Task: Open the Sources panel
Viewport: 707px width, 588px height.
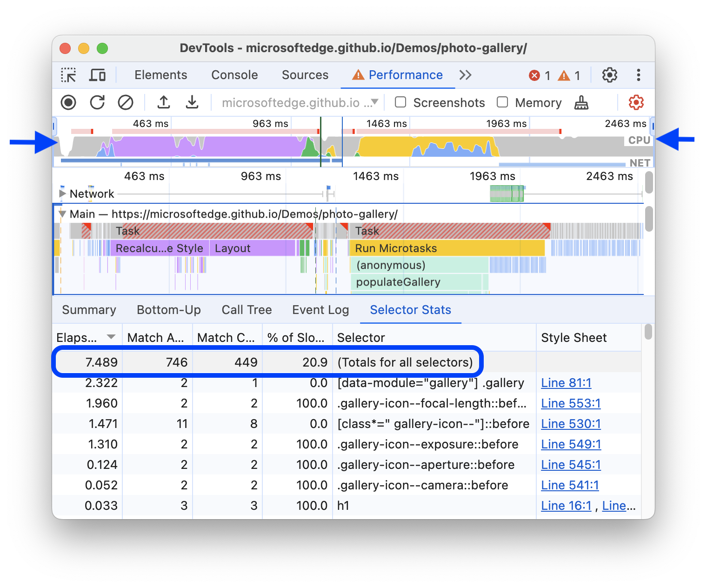Action: [305, 75]
